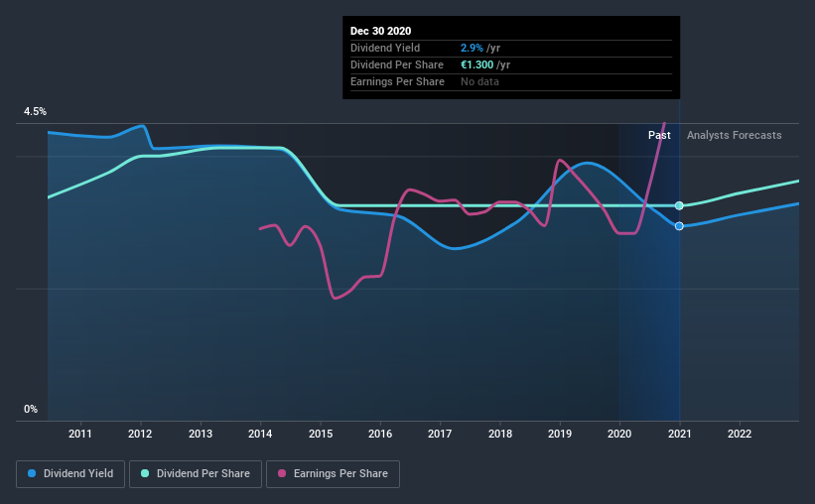Click the 2012 year label on the axis
Viewport: 815px width, 504px height.
140,434
